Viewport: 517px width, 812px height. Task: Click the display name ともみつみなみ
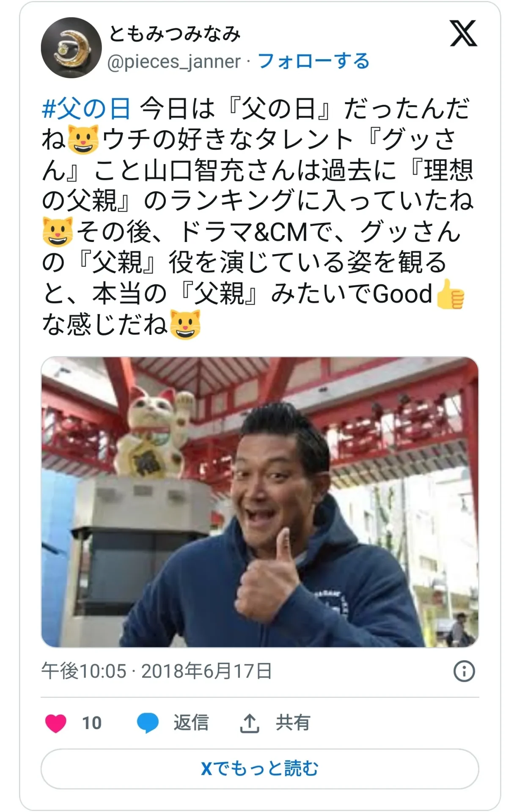point(175,34)
